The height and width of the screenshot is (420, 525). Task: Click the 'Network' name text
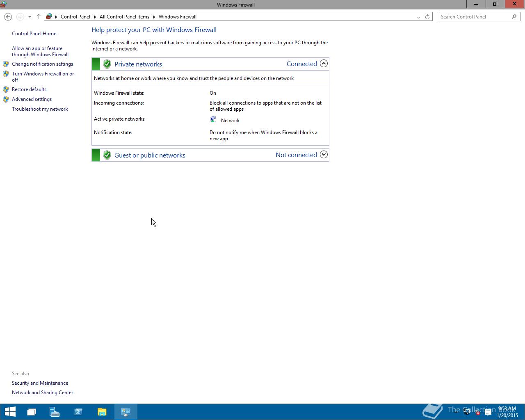[230, 121]
